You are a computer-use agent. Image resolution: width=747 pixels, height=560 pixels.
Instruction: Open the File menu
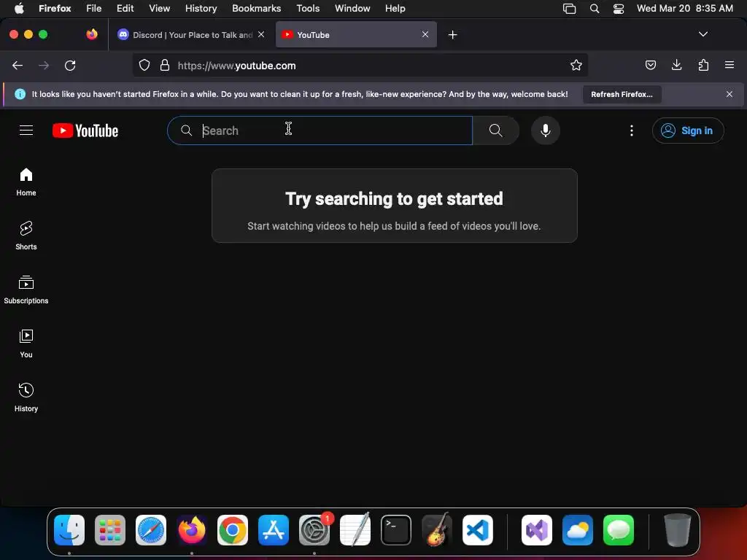(93, 8)
